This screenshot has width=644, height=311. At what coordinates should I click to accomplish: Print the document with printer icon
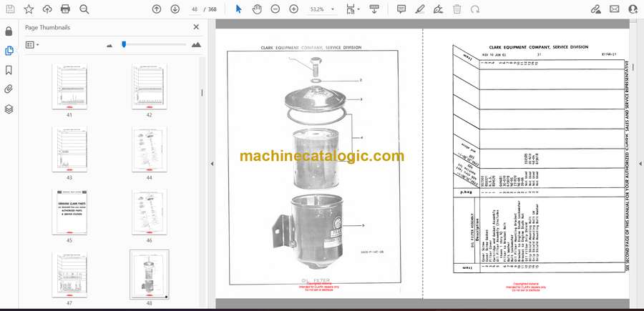click(x=65, y=9)
